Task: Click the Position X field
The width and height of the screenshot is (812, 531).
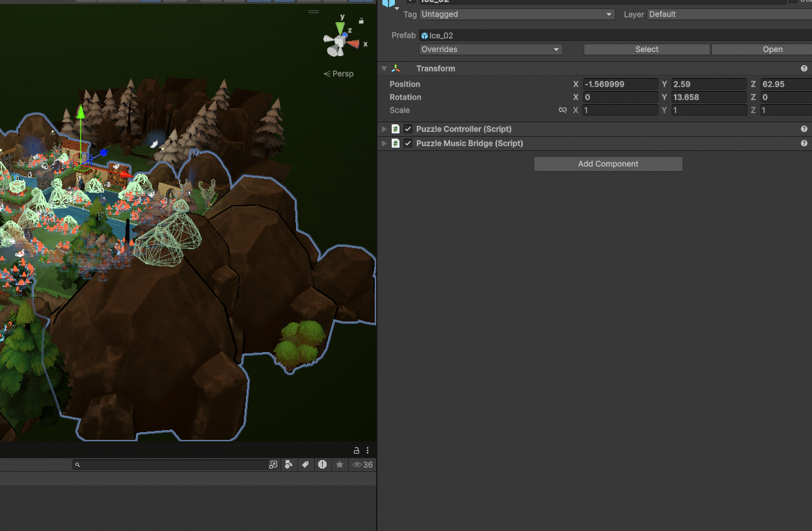Action: (621, 84)
